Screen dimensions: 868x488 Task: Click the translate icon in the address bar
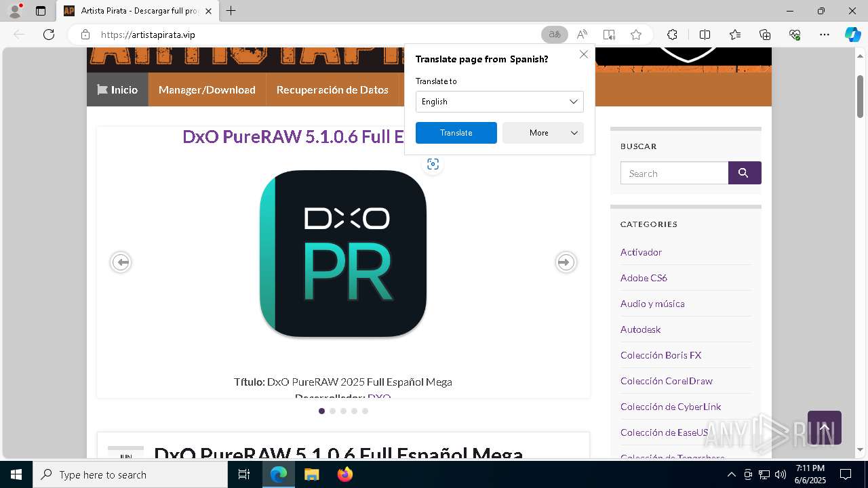(555, 35)
